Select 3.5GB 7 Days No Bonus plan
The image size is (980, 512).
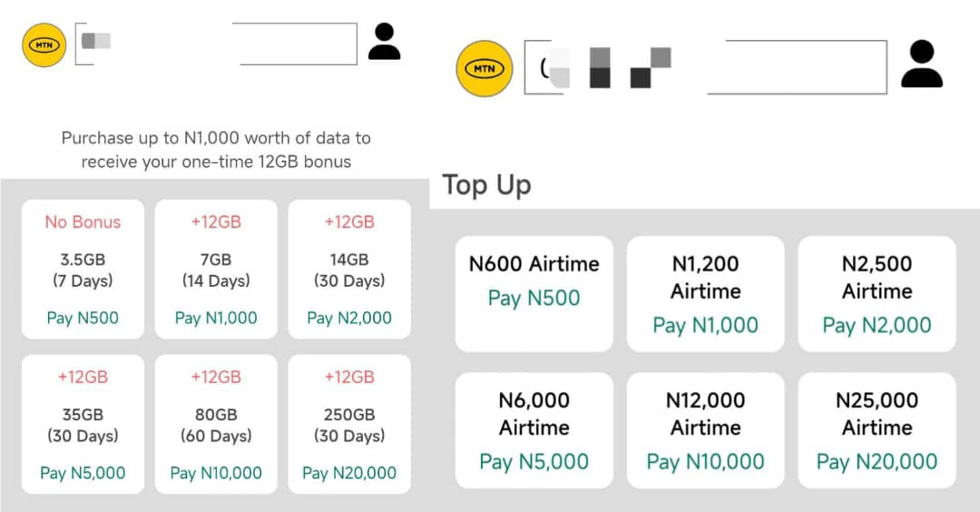tap(83, 270)
